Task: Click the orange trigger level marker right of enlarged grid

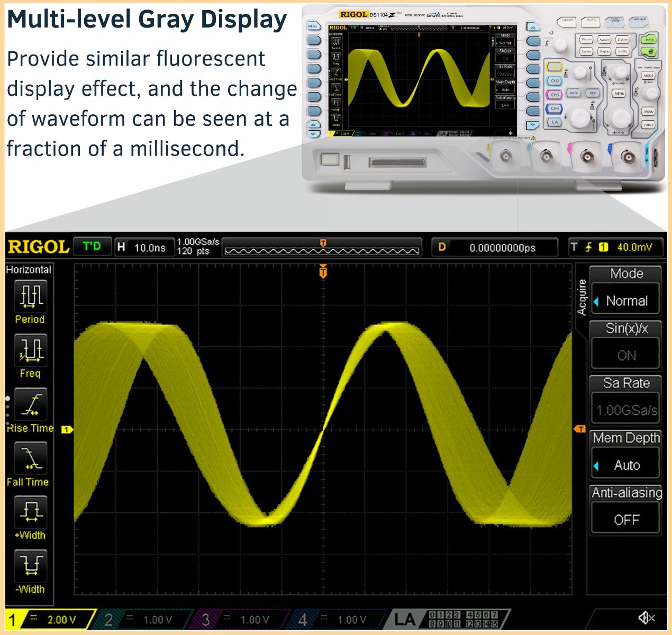Action: (580, 428)
